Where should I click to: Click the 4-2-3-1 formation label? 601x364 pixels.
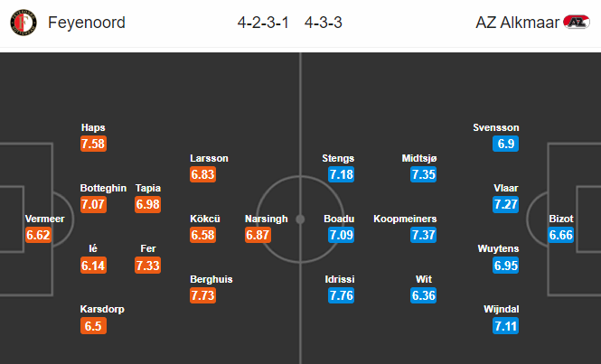point(263,23)
